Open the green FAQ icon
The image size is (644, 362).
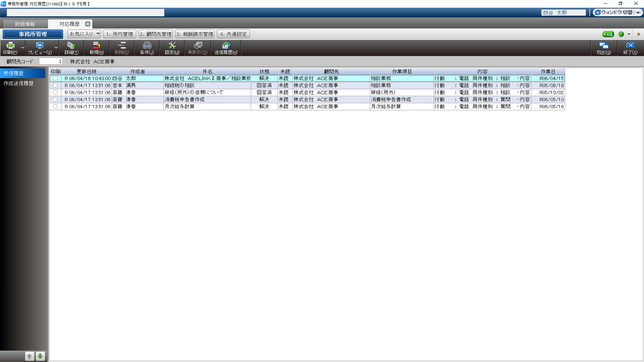pyautogui.click(x=608, y=34)
